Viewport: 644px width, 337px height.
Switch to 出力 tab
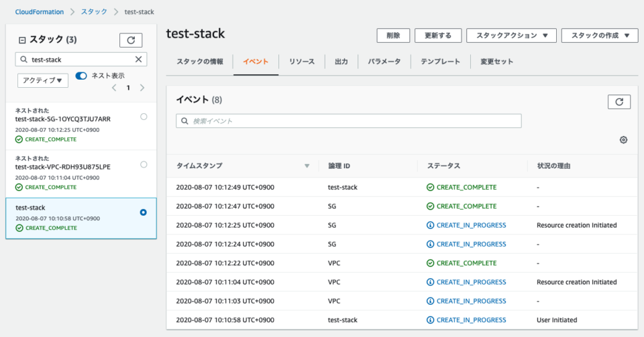pos(341,62)
